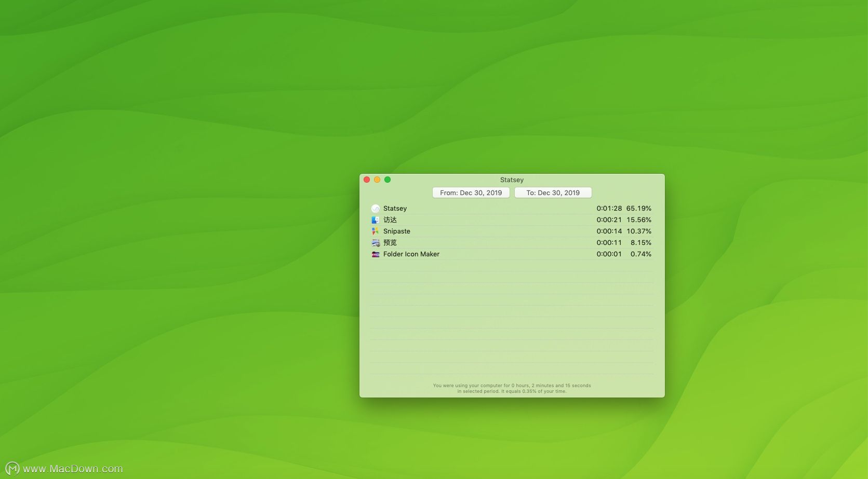Open the To: Dec 30, 2019 date picker
The height and width of the screenshot is (479, 868).
coord(553,193)
